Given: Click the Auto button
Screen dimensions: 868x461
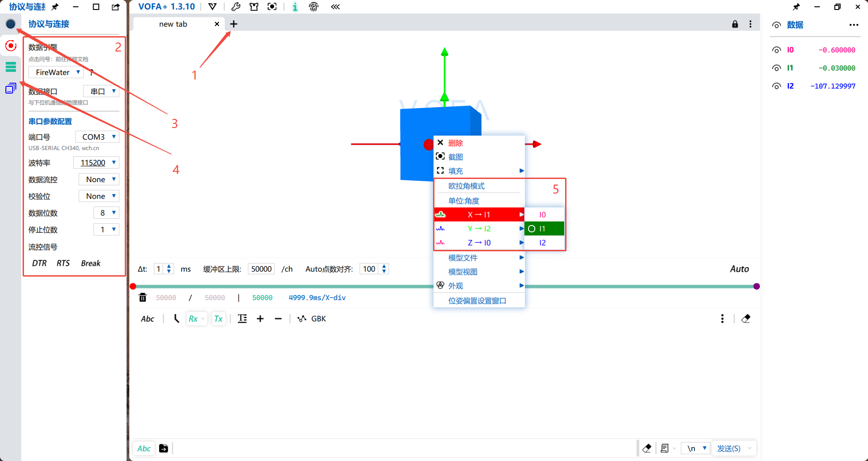Looking at the screenshot, I should 740,269.
